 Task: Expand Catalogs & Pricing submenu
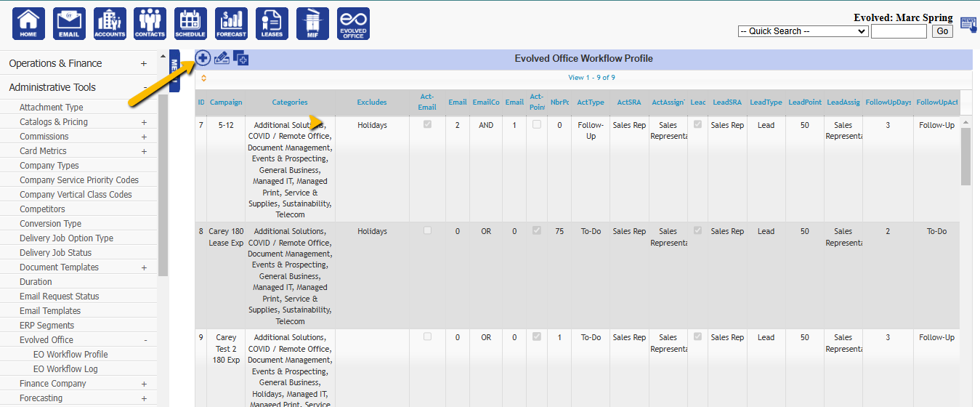144,122
